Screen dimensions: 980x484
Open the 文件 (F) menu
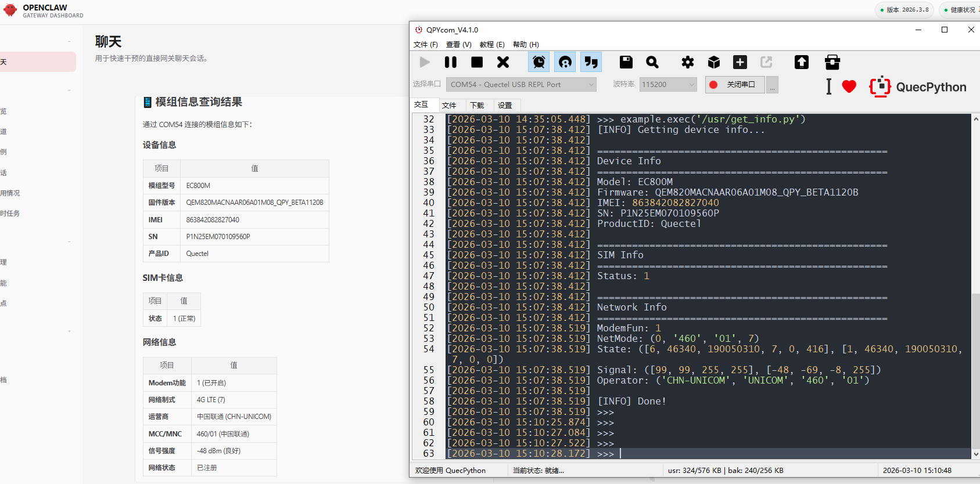(x=425, y=45)
